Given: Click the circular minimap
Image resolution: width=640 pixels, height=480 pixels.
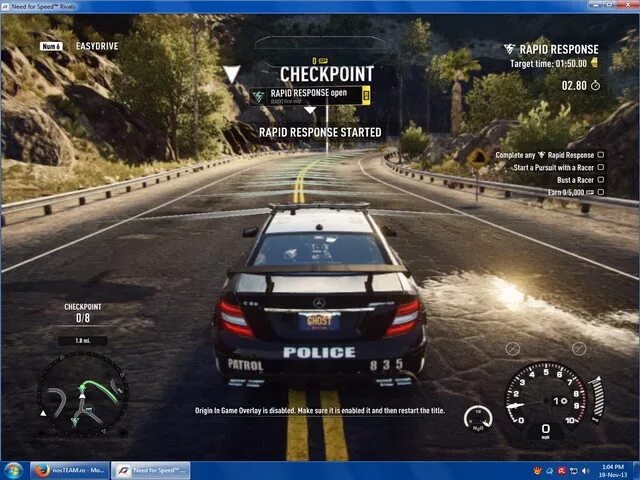Looking at the screenshot, I should [x=83, y=394].
